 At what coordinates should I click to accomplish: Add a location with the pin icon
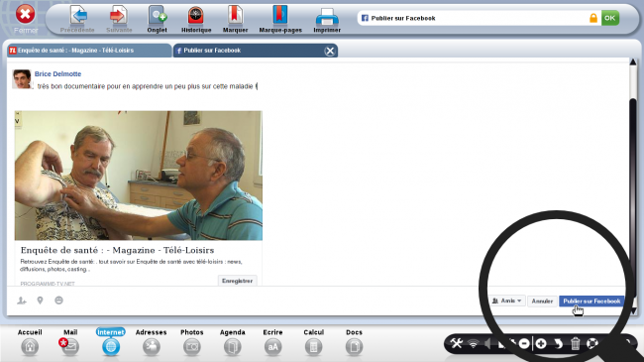40,301
